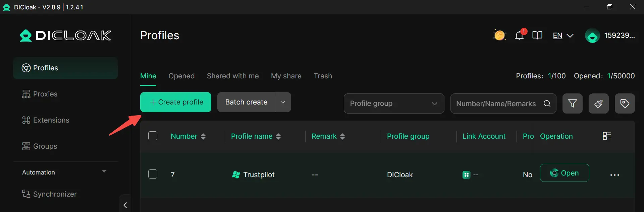
Task: Open the column settings list icon
Action: (607, 136)
